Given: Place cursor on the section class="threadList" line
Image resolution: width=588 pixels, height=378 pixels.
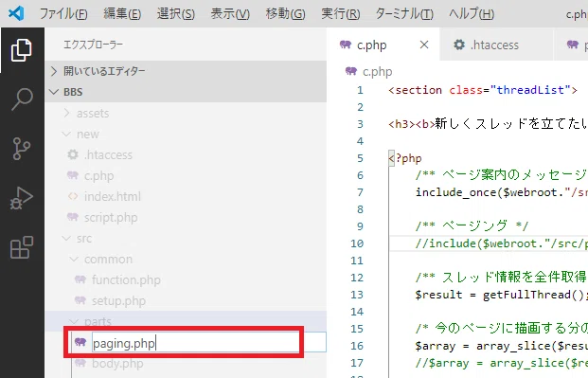Looking at the screenshot, I should tap(483, 90).
